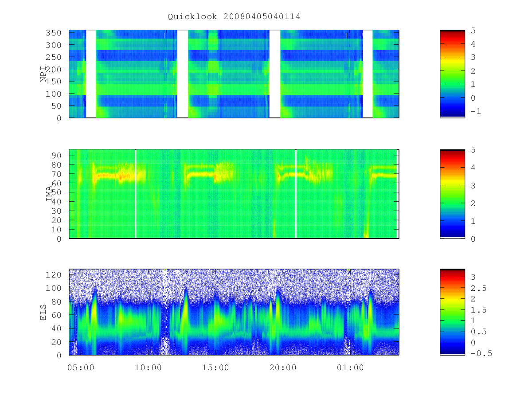Click the IMA panel color scale bar
The width and height of the screenshot is (532, 399).
pos(452,194)
